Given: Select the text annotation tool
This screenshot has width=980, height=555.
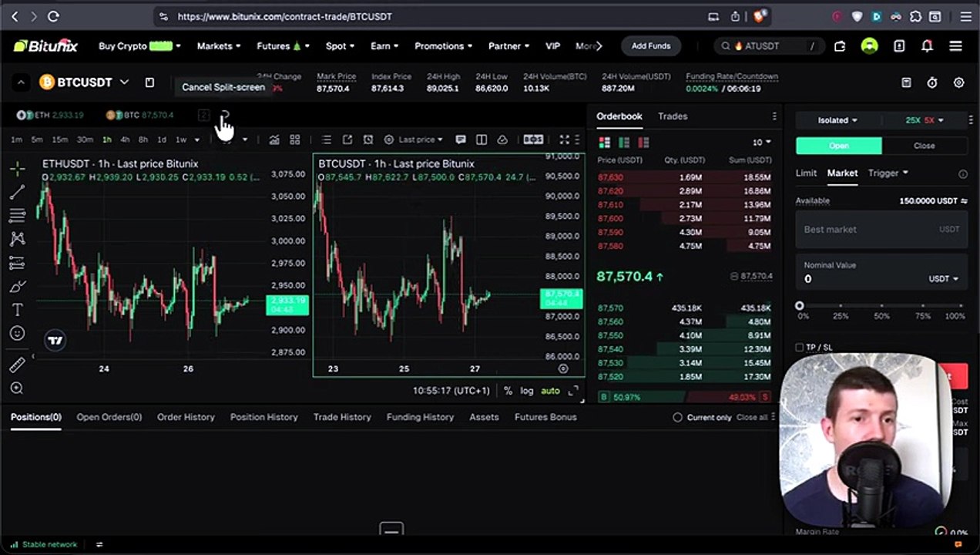Looking at the screenshot, I should coord(17,310).
